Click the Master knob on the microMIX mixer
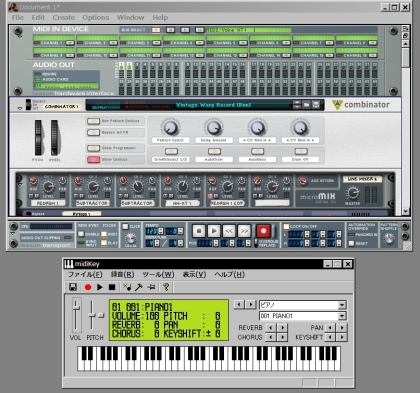This screenshot has width=420, height=393. point(352,192)
